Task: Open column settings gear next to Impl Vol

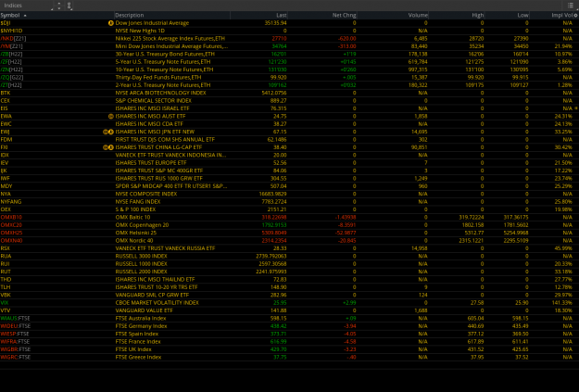Action: click(x=575, y=15)
